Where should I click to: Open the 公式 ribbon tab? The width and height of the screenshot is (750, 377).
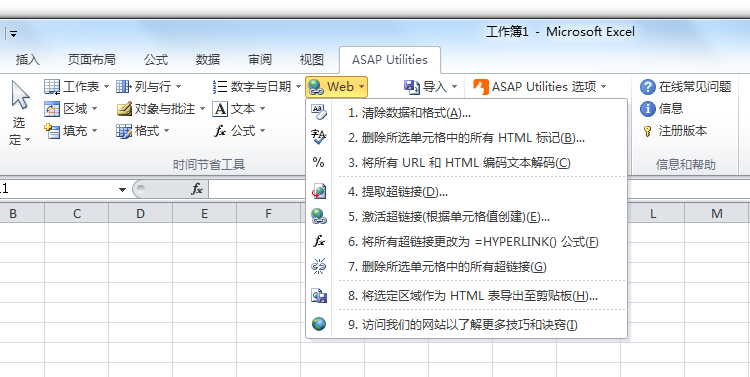(x=156, y=60)
